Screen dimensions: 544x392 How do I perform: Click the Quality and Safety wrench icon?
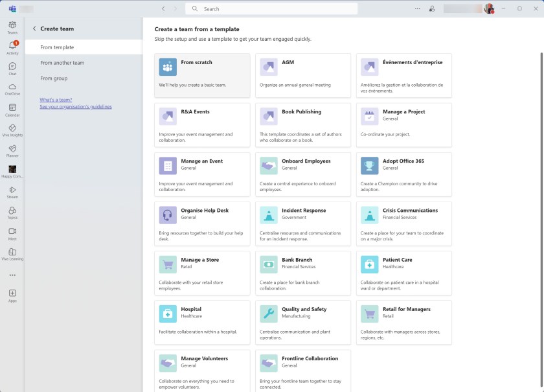269,314
